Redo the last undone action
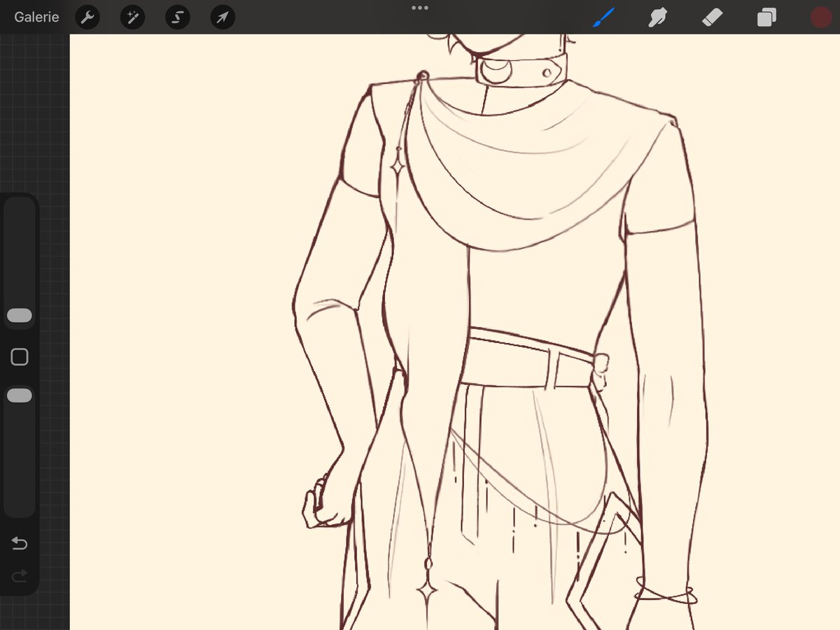This screenshot has height=630, width=840. [x=20, y=575]
